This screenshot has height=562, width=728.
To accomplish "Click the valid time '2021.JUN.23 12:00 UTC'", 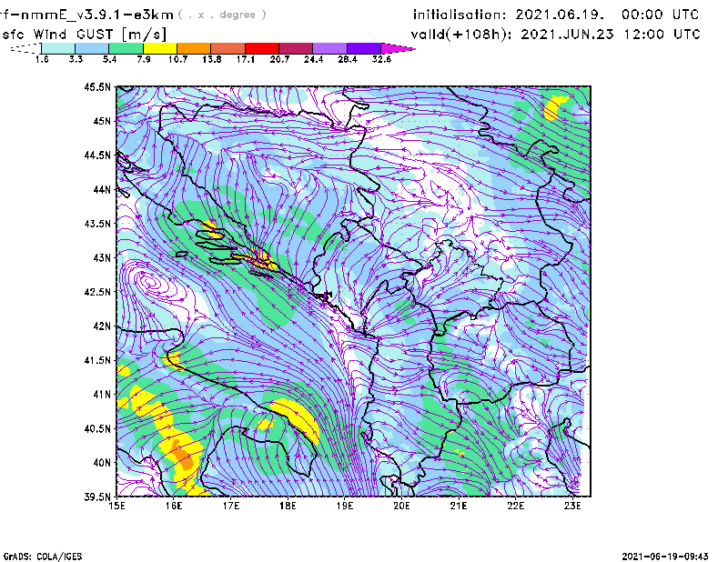I will click(611, 34).
